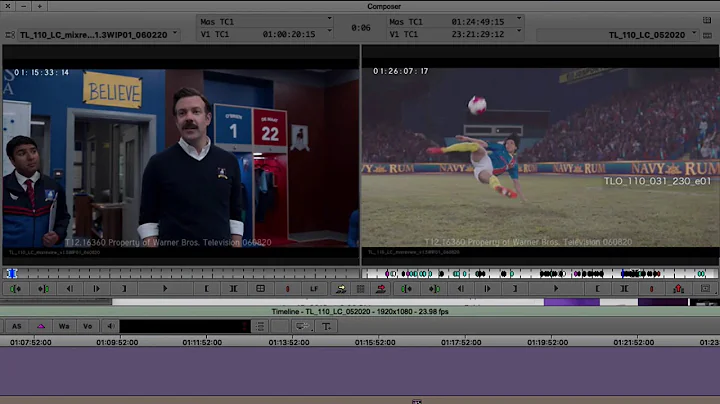This screenshot has width=720, height=404.
Task: Click the last icon in record toolbar
Action: point(705,289)
